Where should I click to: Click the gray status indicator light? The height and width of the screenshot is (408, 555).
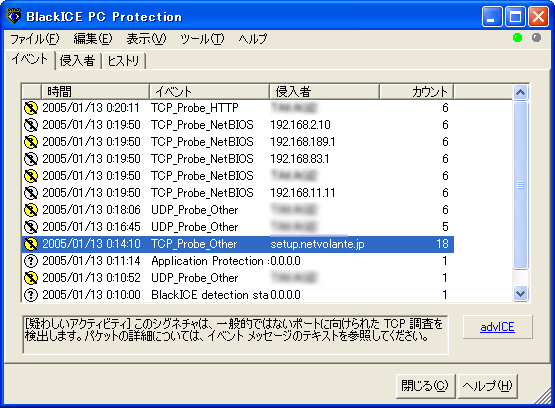[x=537, y=38]
